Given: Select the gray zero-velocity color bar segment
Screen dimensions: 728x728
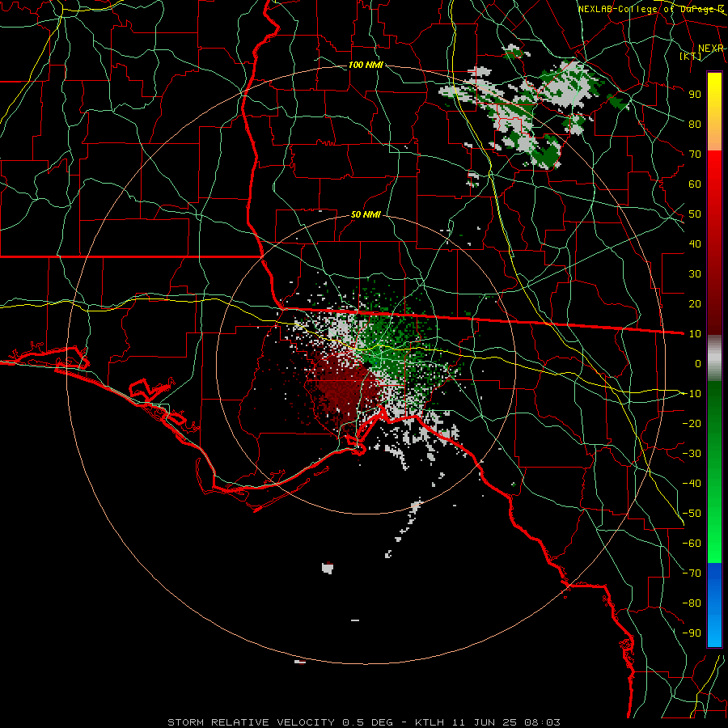Looking at the screenshot, I should click(714, 358).
